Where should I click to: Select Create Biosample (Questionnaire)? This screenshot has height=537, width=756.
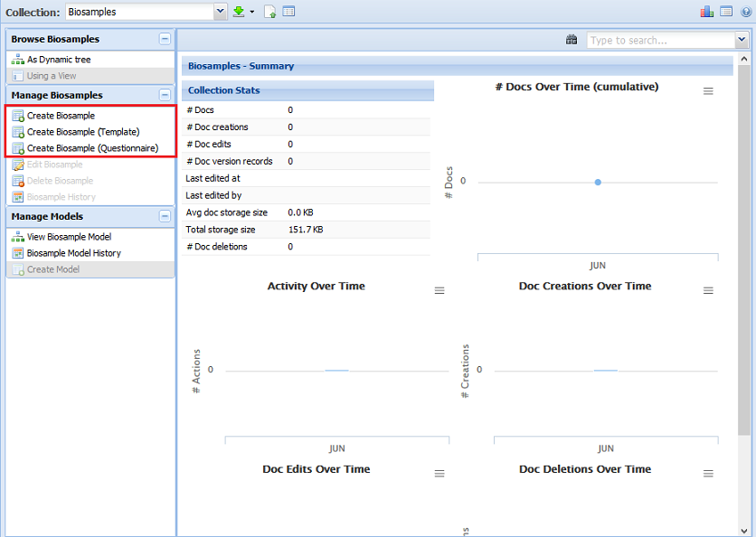click(92, 148)
